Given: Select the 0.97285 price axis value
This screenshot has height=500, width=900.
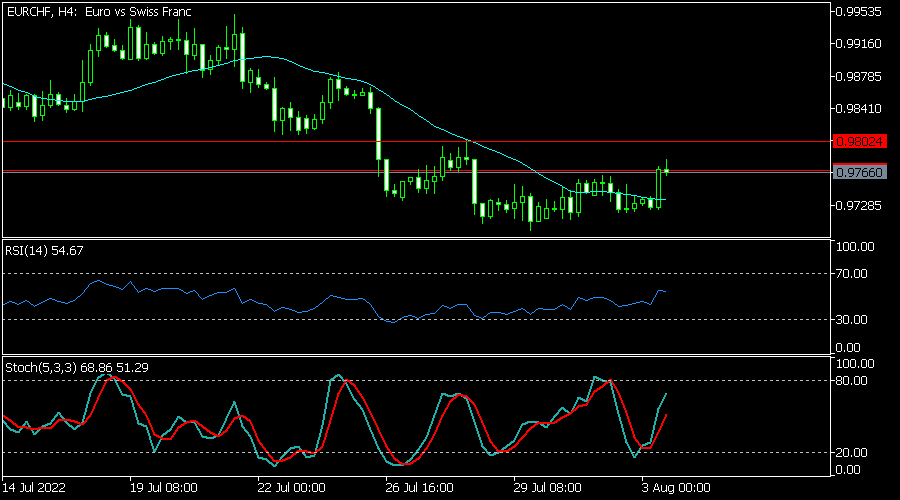Looking at the screenshot, I should tap(859, 205).
